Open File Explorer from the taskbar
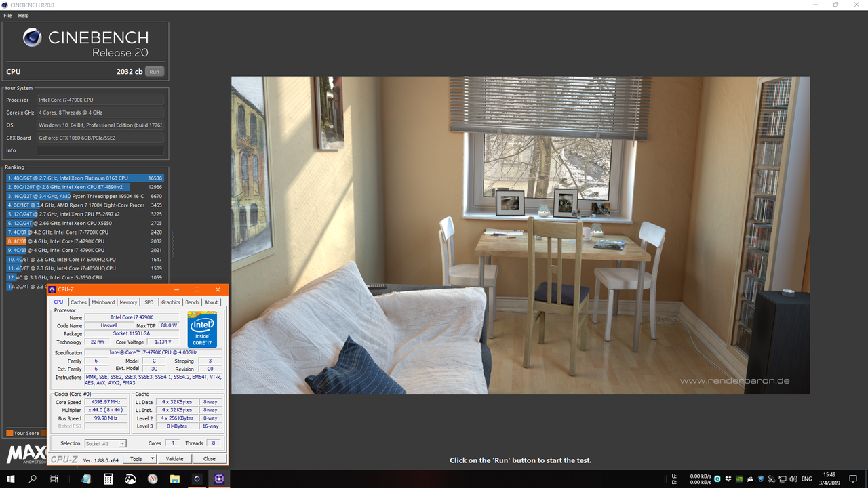The image size is (868, 488). (175, 479)
